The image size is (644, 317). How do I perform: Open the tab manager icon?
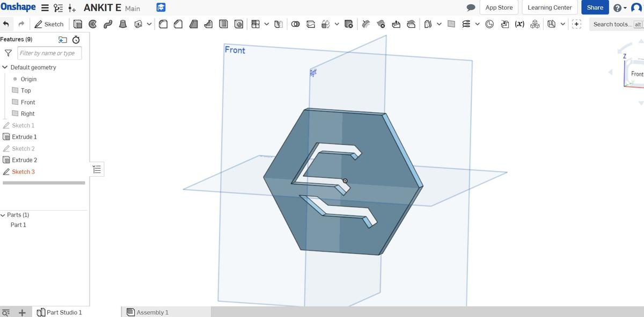click(x=6, y=312)
